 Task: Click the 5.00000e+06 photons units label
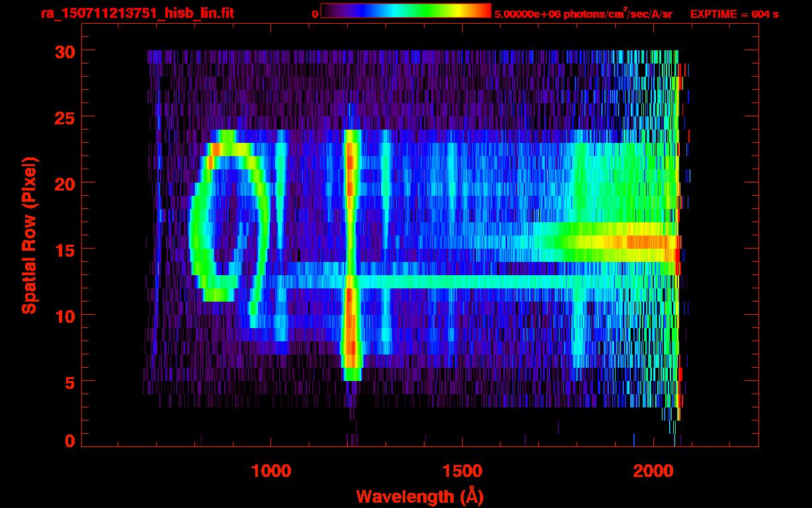583,13
